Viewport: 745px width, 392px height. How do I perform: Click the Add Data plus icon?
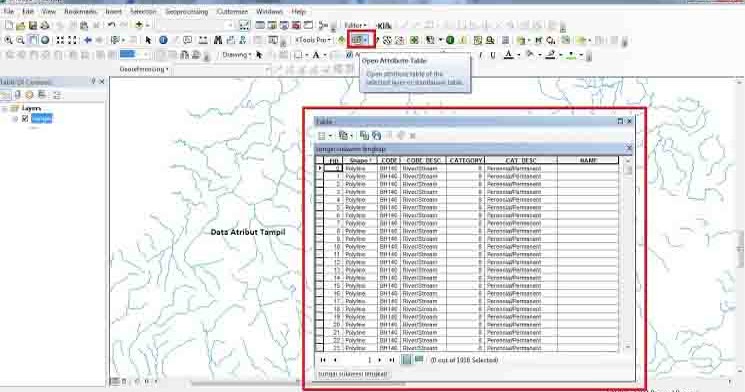pos(139,25)
